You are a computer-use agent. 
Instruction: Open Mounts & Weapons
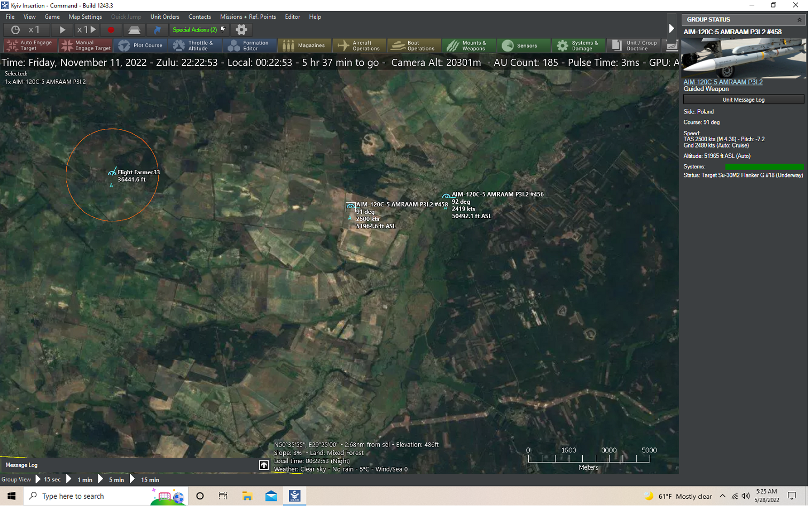[x=469, y=45]
